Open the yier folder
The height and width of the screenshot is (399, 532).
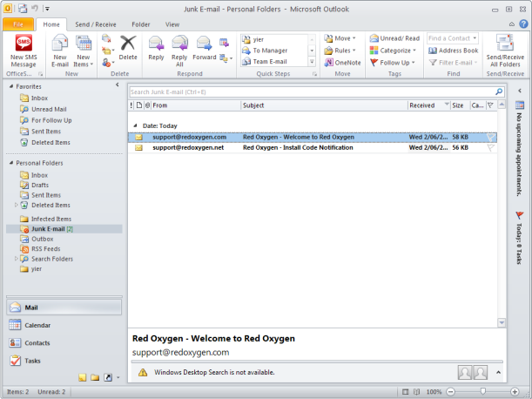tap(37, 269)
